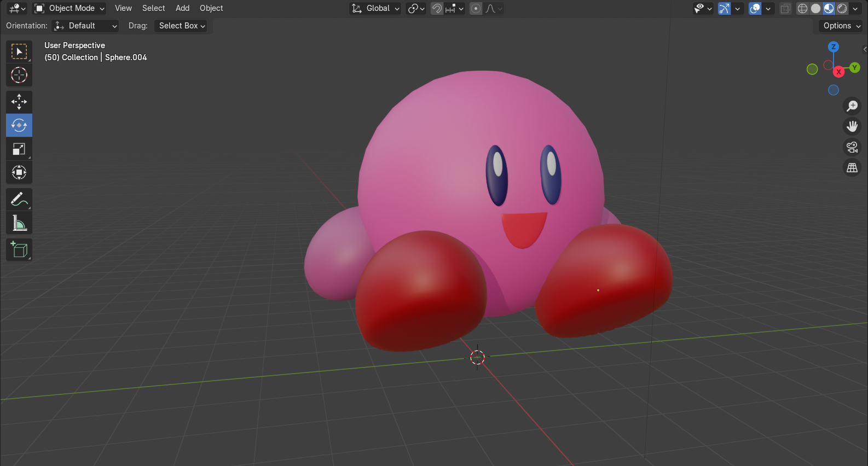
Task: Open the Object Mode dropdown
Action: pyautogui.click(x=69, y=8)
